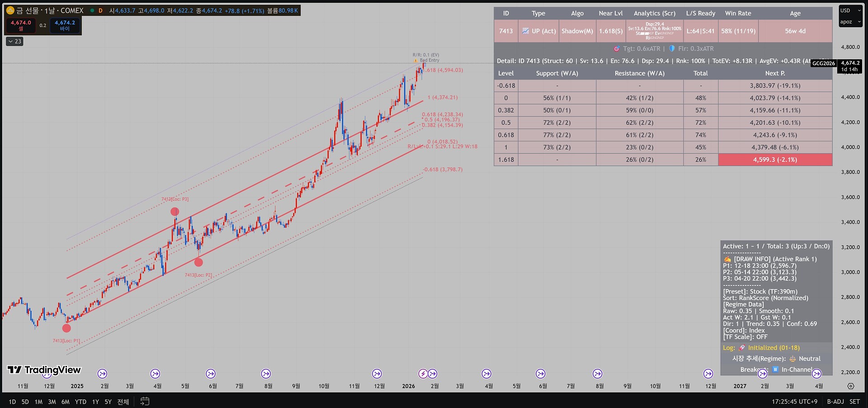This screenshot has width=868, height=408.
Task: Select the 6M date range
Action: pyautogui.click(x=66, y=402)
